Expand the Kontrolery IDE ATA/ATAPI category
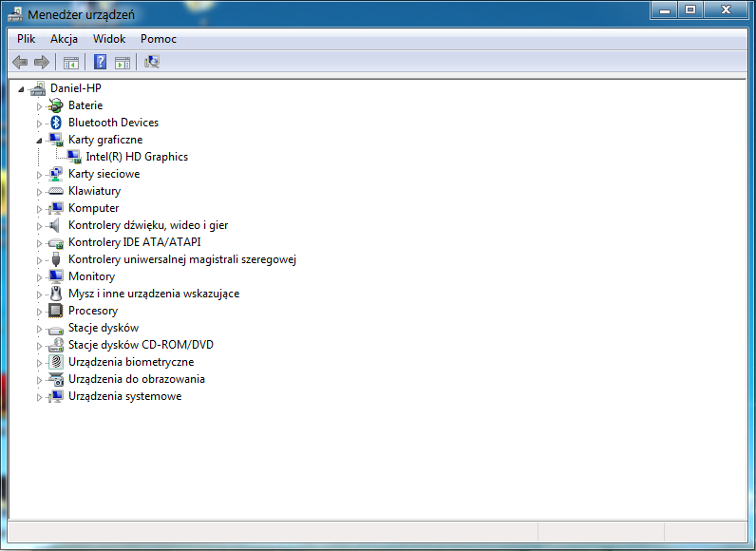The height and width of the screenshot is (551, 756). coord(39,243)
